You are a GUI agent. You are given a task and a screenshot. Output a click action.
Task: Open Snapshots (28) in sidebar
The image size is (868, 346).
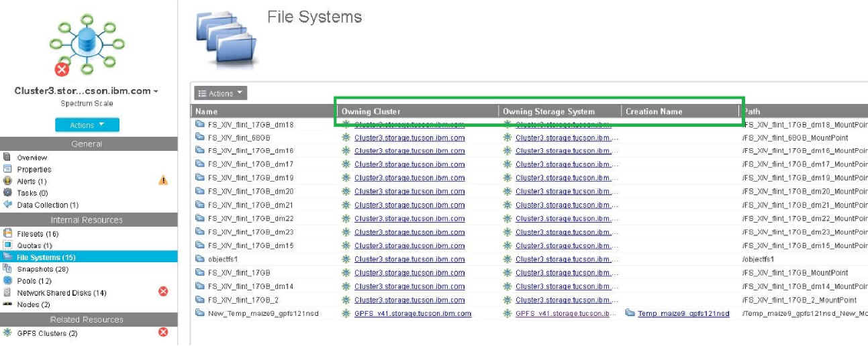[42, 269]
